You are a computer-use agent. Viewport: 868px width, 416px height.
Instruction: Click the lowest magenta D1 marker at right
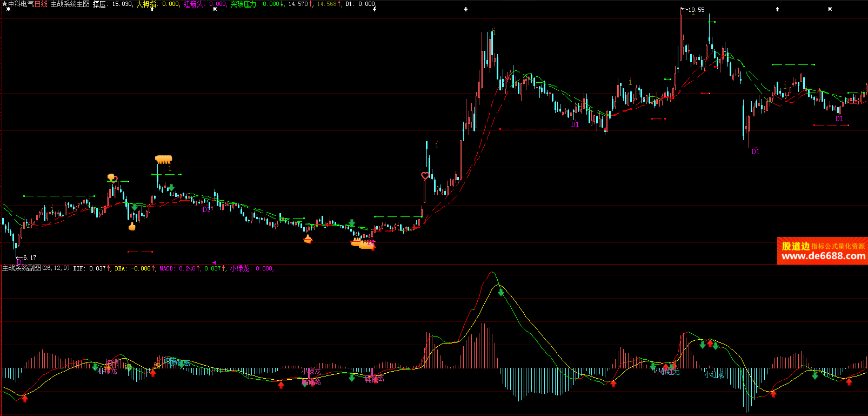(756, 152)
